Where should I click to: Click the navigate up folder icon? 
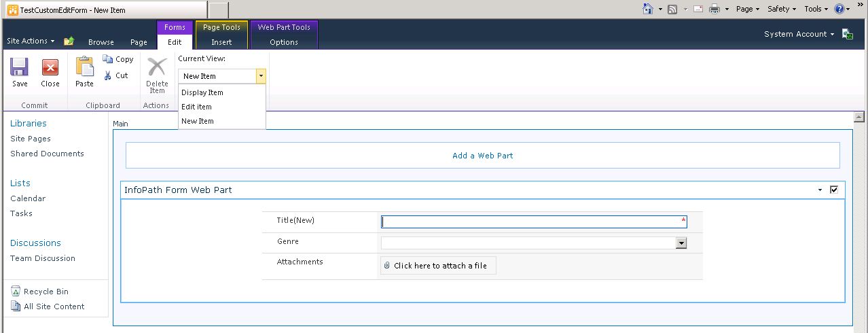[x=69, y=41]
